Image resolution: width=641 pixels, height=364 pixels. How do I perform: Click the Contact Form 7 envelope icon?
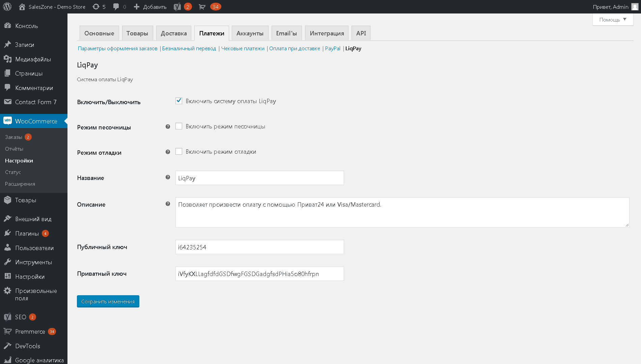tap(7, 102)
